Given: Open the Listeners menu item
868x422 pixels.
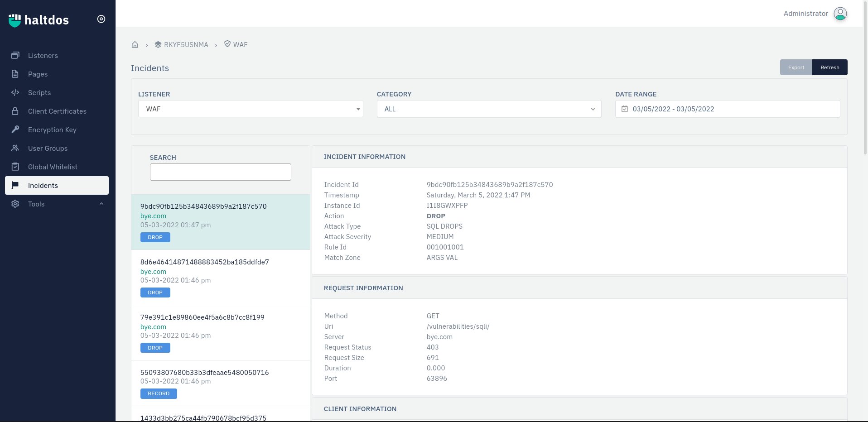Looking at the screenshot, I should (57, 55).
